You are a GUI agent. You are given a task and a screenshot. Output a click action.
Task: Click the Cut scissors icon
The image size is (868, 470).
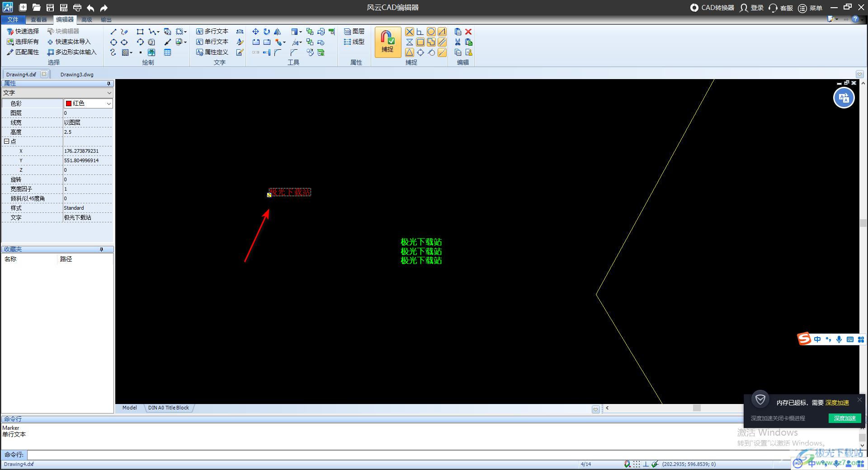pos(458,42)
